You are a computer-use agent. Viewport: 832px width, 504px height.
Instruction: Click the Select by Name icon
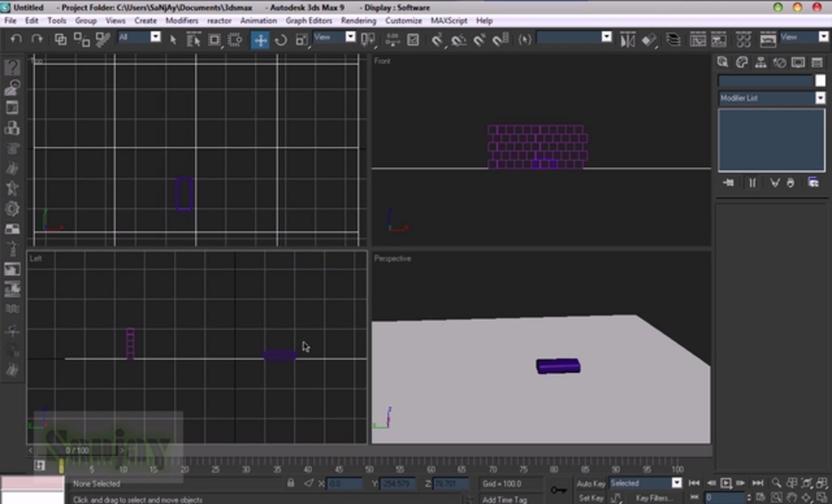point(193,40)
